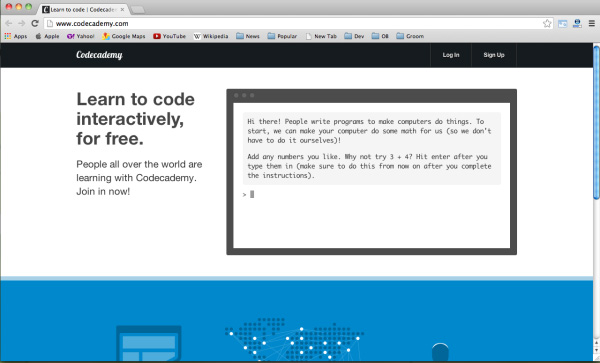
Task: Bookmark this page with the star icon
Action: tap(547, 23)
